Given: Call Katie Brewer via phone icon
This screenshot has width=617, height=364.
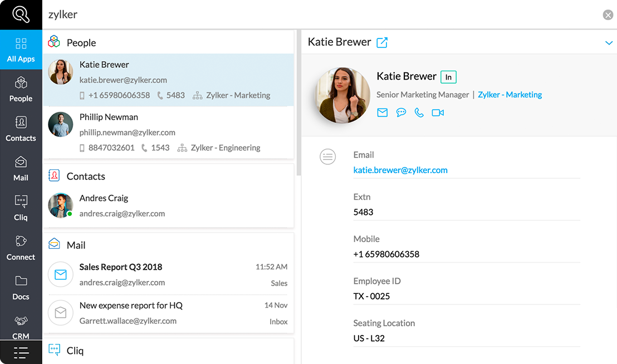Looking at the screenshot, I should pos(419,113).
